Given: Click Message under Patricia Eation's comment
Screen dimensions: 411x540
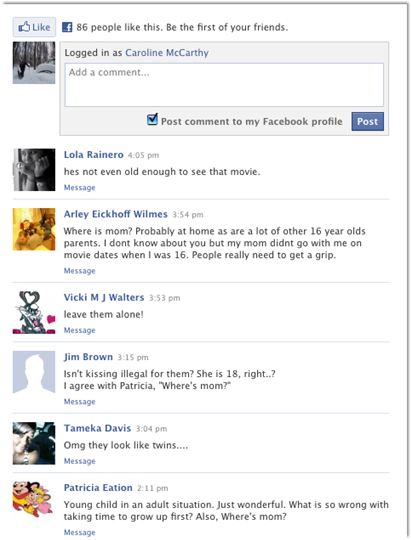Looking at the screenshot, I should [x=80, y=532].
